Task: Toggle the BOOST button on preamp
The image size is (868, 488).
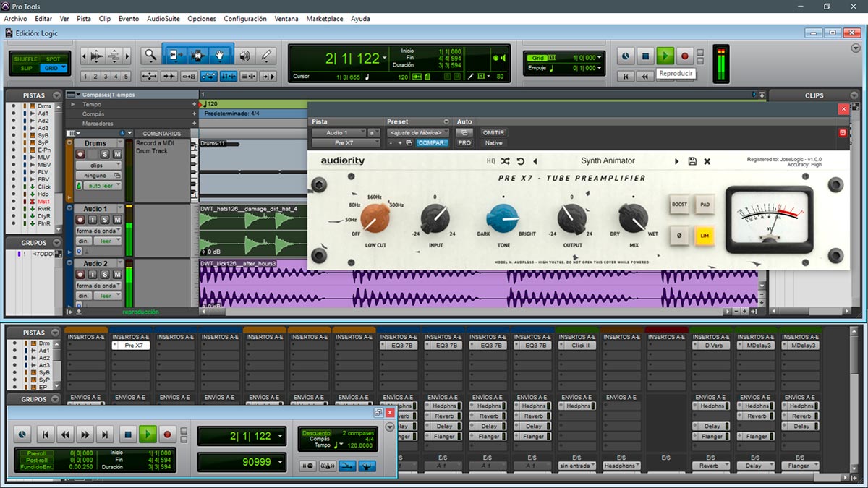Action: click(x=680, y=205)
